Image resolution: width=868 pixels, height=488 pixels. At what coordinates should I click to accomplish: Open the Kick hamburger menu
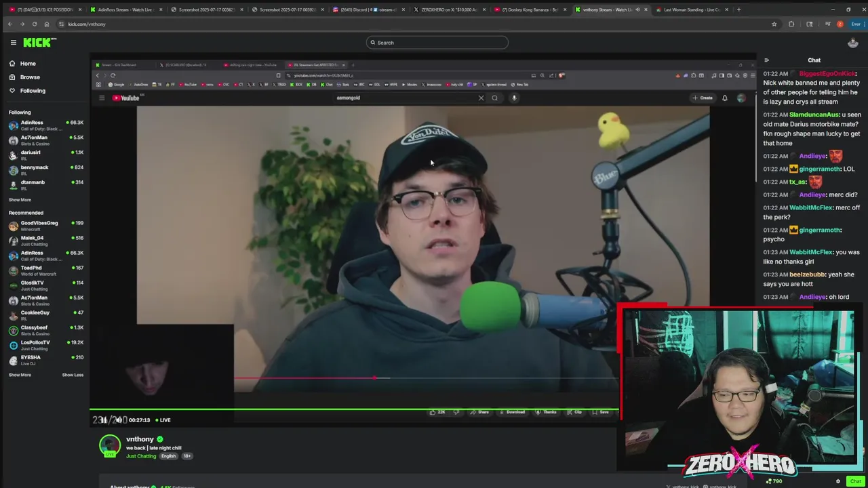tap(13, 42)
